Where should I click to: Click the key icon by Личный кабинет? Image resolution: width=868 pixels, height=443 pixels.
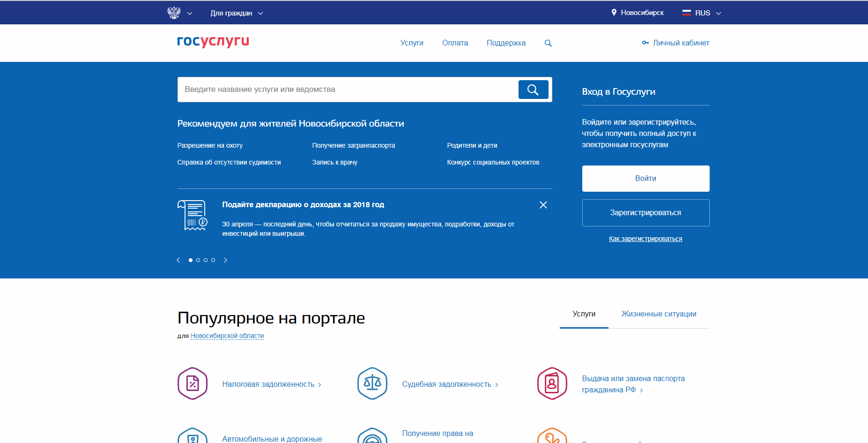pos(645,43)
